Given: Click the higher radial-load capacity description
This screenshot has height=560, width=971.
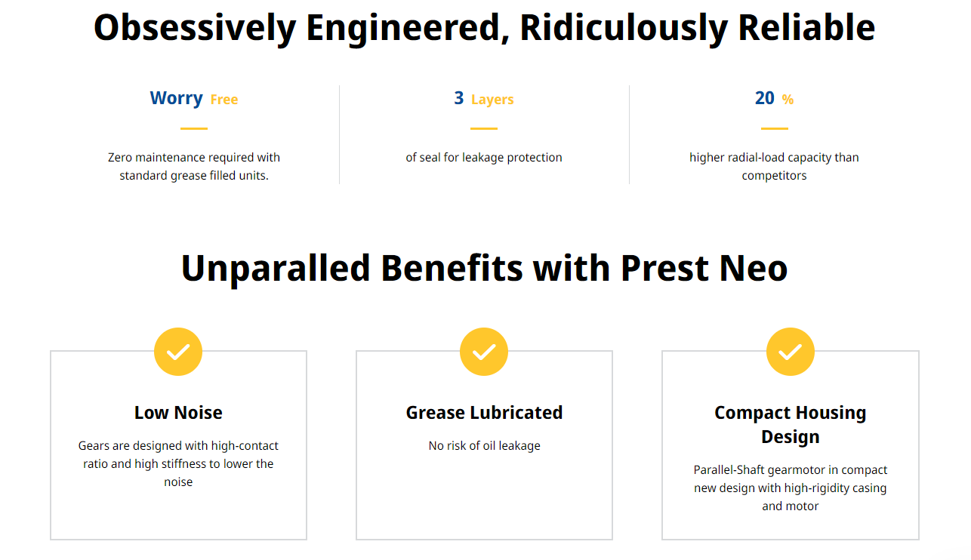Looking at the screenshot, I should click(x=774, y=167).
